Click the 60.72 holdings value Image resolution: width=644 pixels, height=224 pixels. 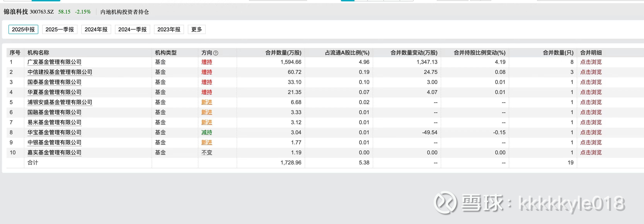pos(295,72)
